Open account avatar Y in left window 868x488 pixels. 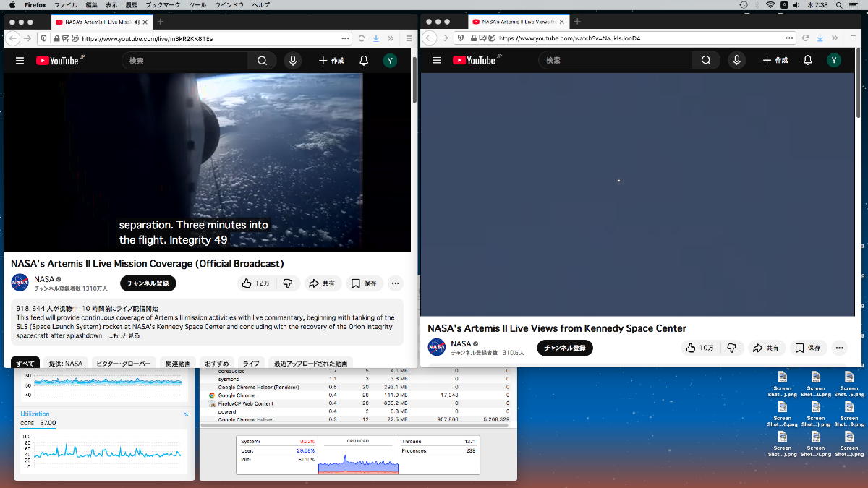click(390, 61)
